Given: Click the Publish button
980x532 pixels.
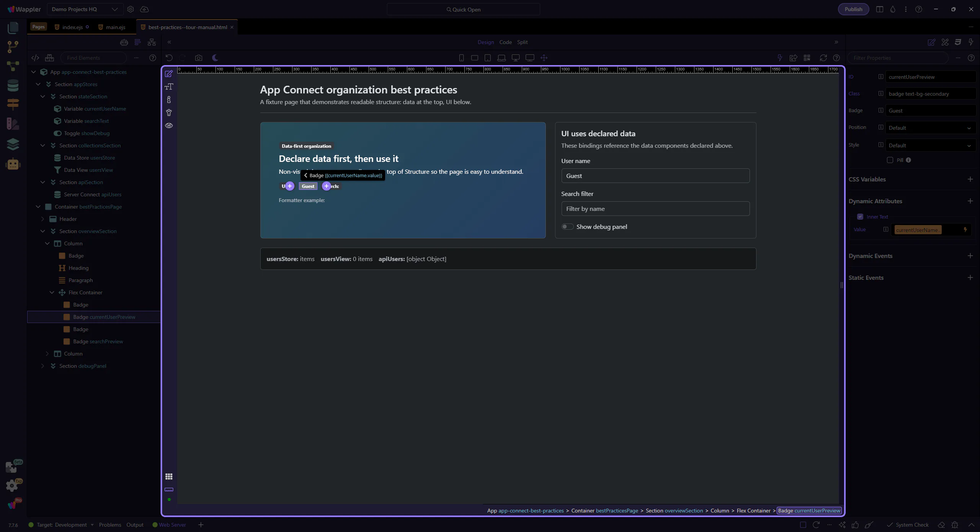Looking at the screenshot, I should (853, 9).
